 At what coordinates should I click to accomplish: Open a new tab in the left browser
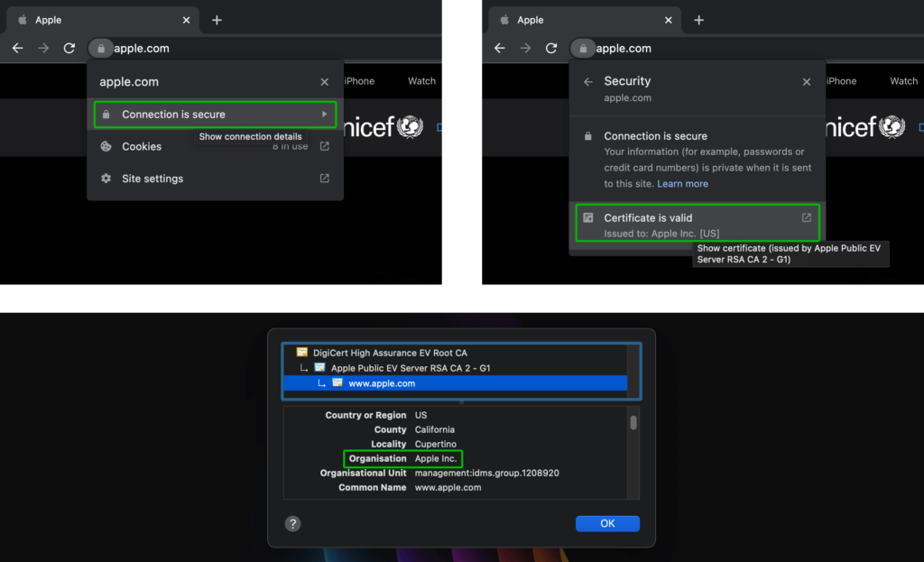217,20
